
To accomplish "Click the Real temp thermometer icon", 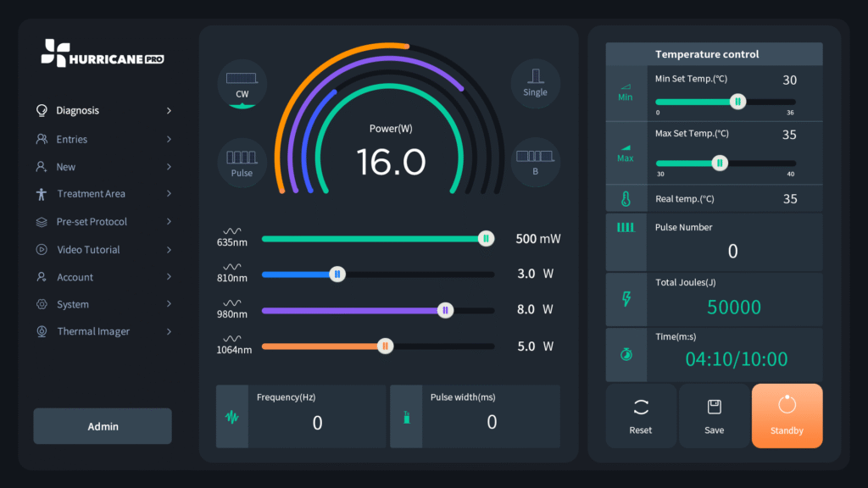I will coord(626,199).
